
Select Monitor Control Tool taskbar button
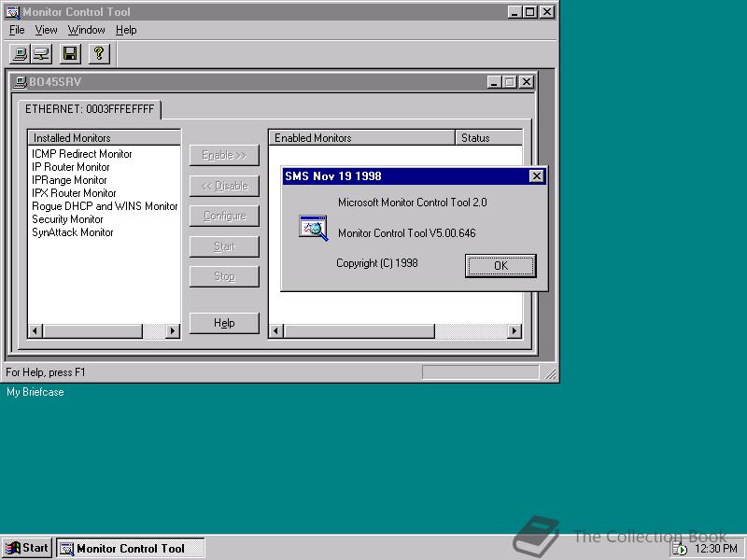point(131,549)
